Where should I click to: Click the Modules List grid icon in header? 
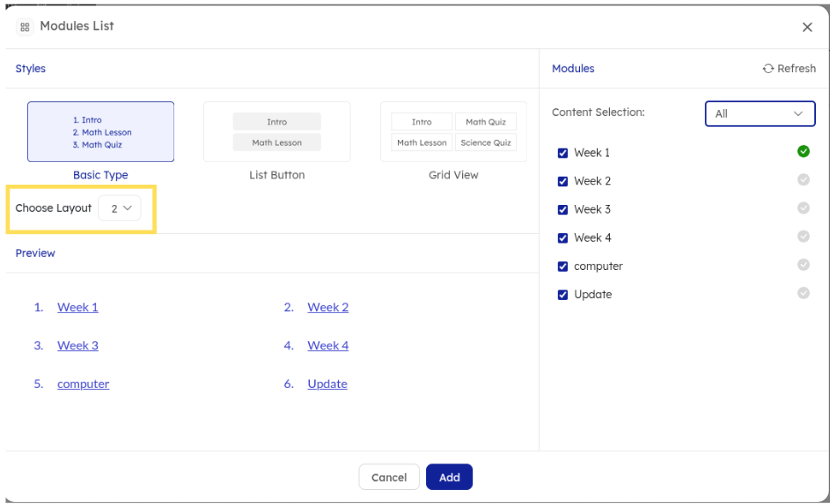click(x=25, y=26)
